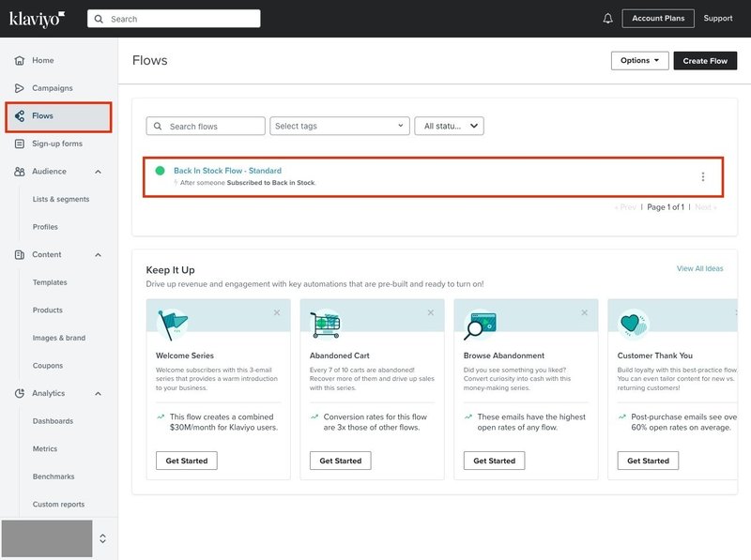
Task: Open the All status filter dropdown
Action: (450, 126)
